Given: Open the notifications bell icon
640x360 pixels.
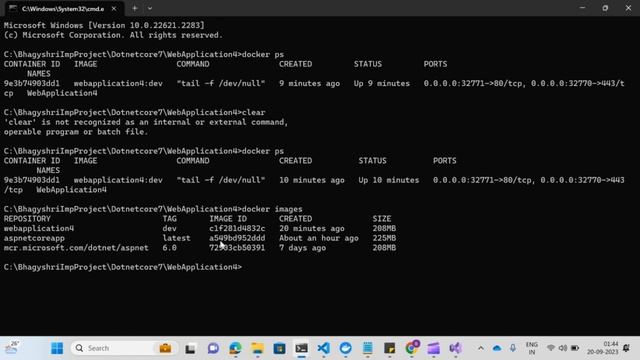Looking at the screenshot, I should coord(627,348).
